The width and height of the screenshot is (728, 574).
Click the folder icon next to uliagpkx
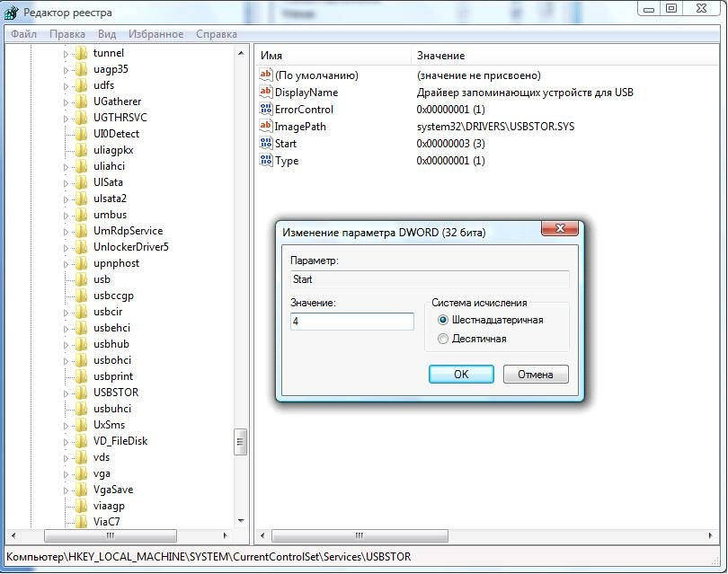(81, 150)
